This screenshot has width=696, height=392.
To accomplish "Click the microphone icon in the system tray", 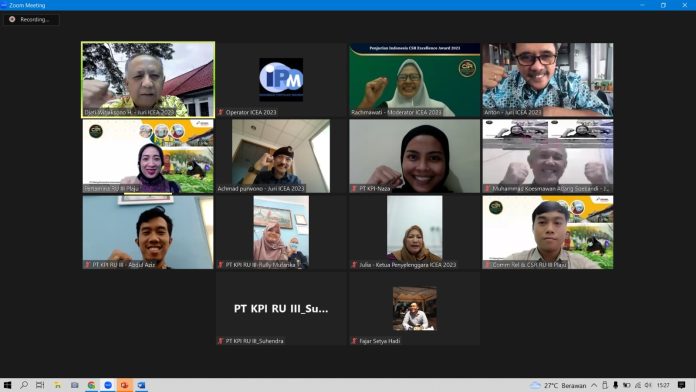I will [x=615, y=385].
